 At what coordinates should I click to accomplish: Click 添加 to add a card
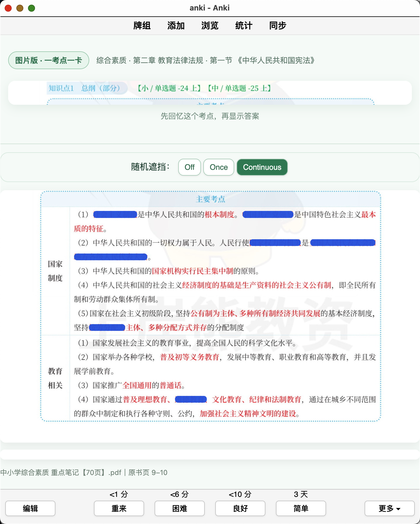176,26
